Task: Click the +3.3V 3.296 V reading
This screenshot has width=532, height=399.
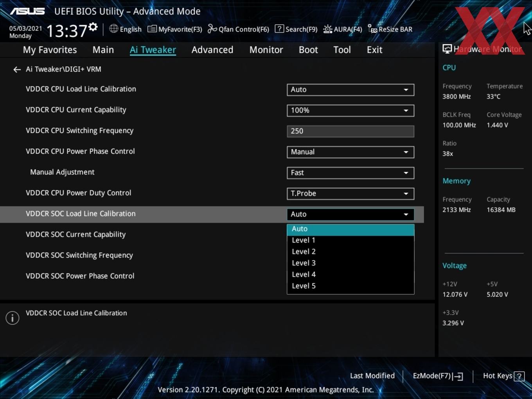Action: [453, 323]
